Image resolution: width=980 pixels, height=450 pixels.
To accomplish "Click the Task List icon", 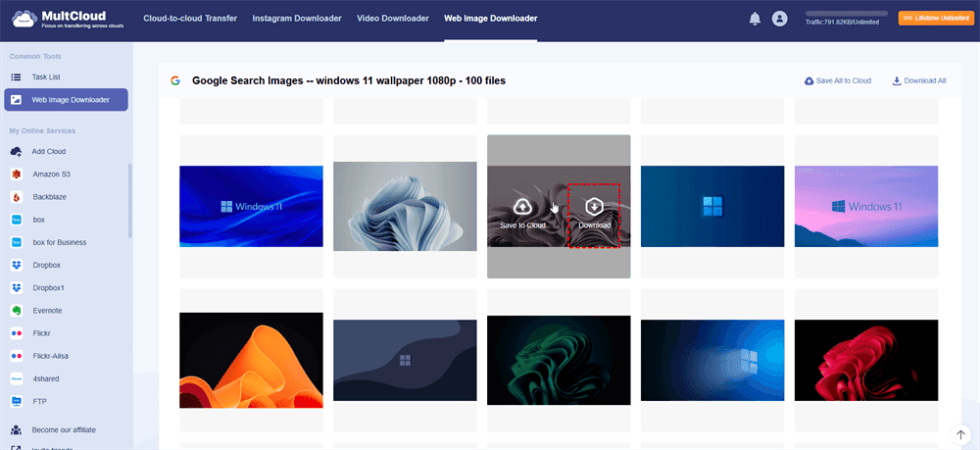I will 17,76.
